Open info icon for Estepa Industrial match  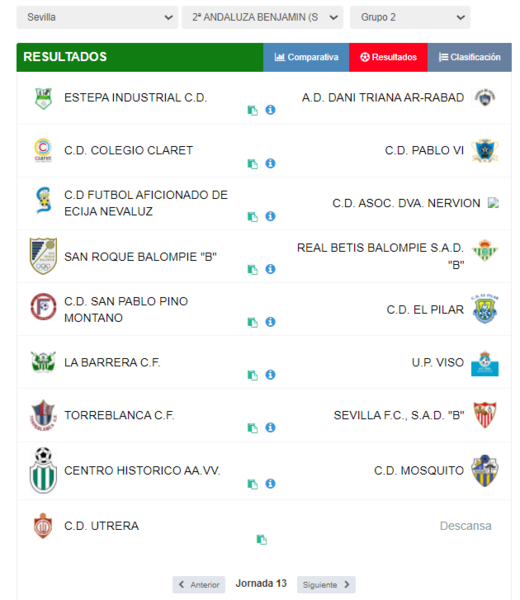270,110
